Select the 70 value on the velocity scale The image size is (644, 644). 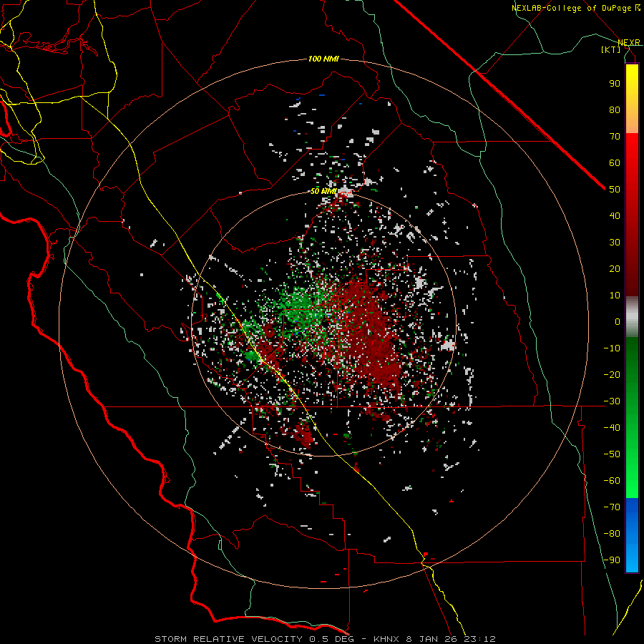point(615,137)
